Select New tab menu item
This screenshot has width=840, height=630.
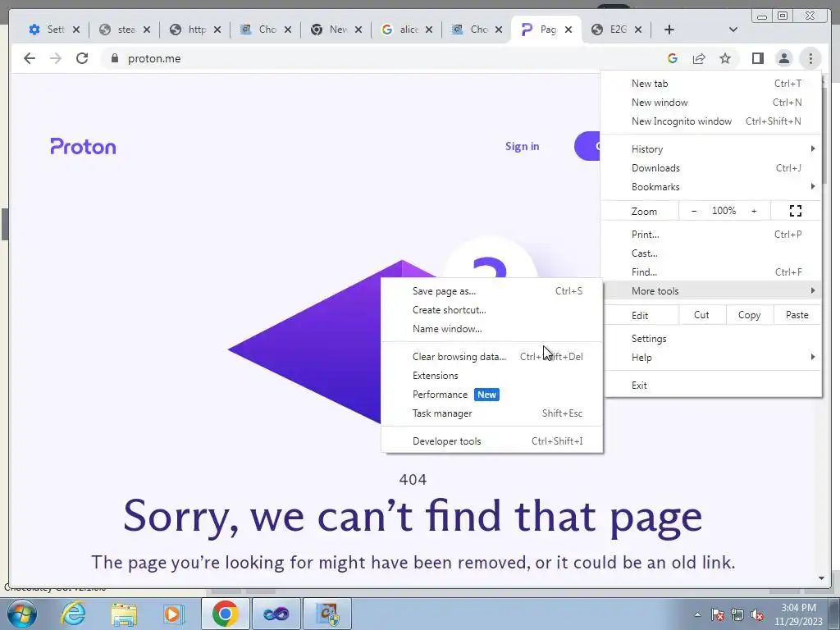click(713, 84)
